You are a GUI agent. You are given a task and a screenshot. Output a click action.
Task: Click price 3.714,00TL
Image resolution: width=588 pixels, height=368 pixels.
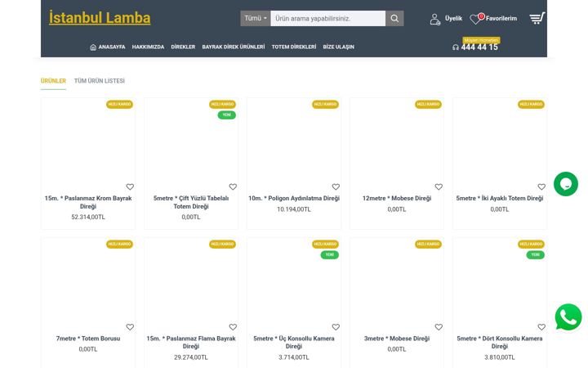pos(294,357)
